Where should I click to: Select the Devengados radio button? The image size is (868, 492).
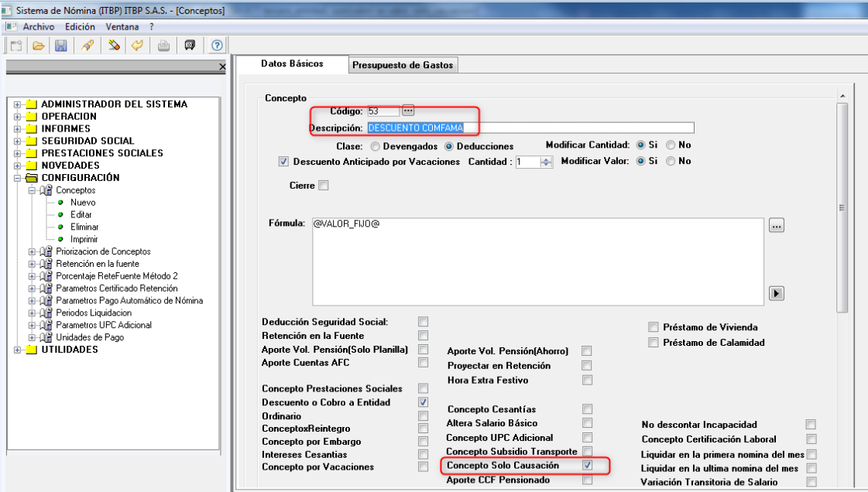tap(376, 145)
